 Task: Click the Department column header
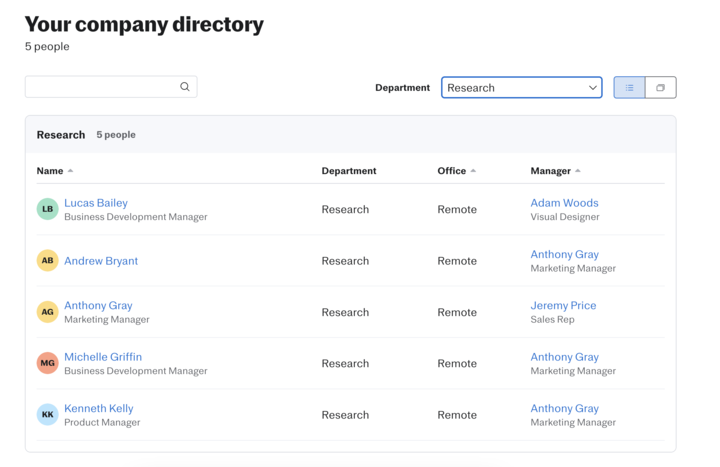[349, 171]
